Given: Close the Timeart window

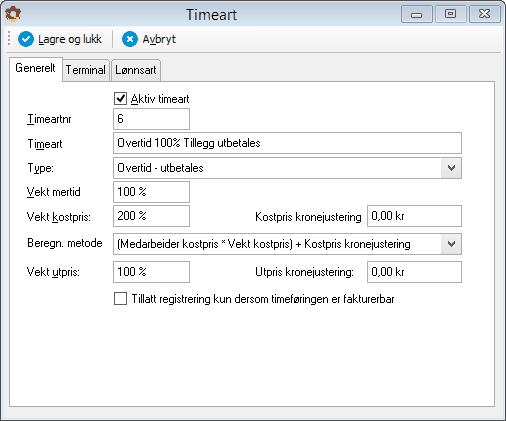Looking at the screenshot, I should [x=484, y=14].
